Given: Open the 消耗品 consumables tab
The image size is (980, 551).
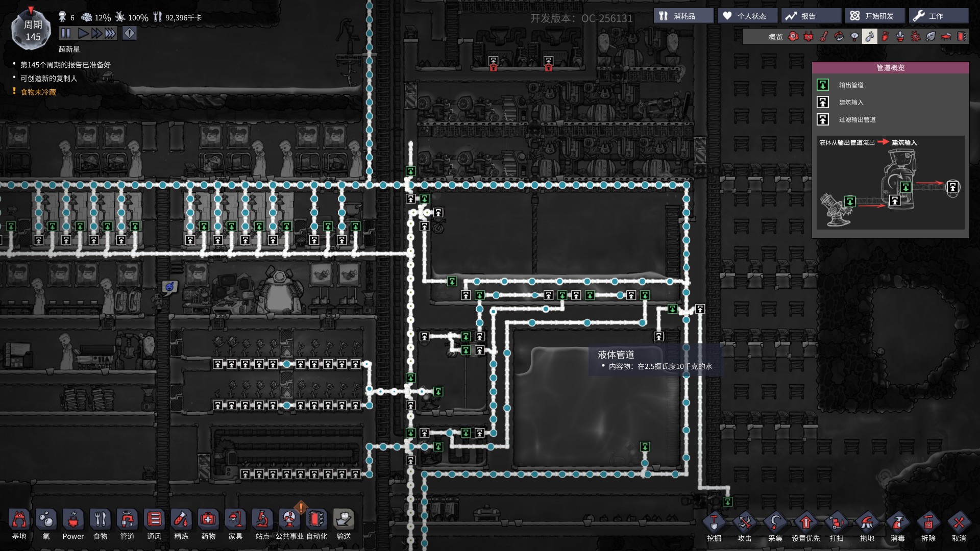Looking at the screenshot, I should [x=683, y=16].
